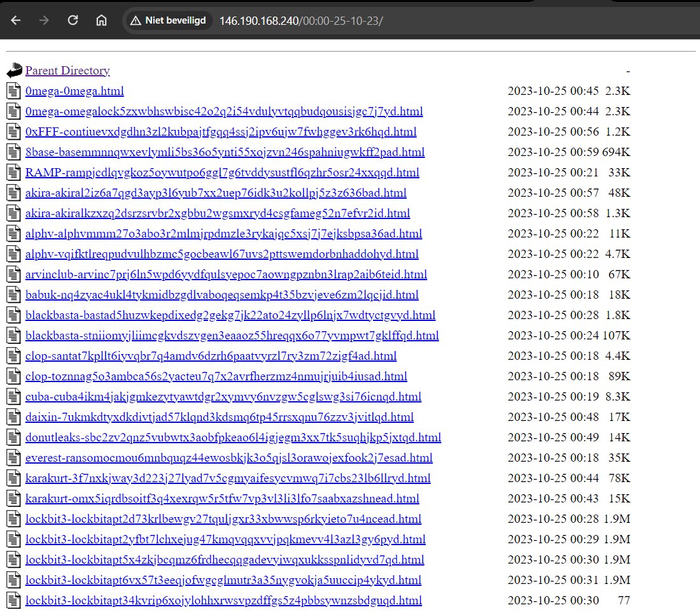Open the babuk-nq4zyac4ukl html link

click(x=222, y=295)
